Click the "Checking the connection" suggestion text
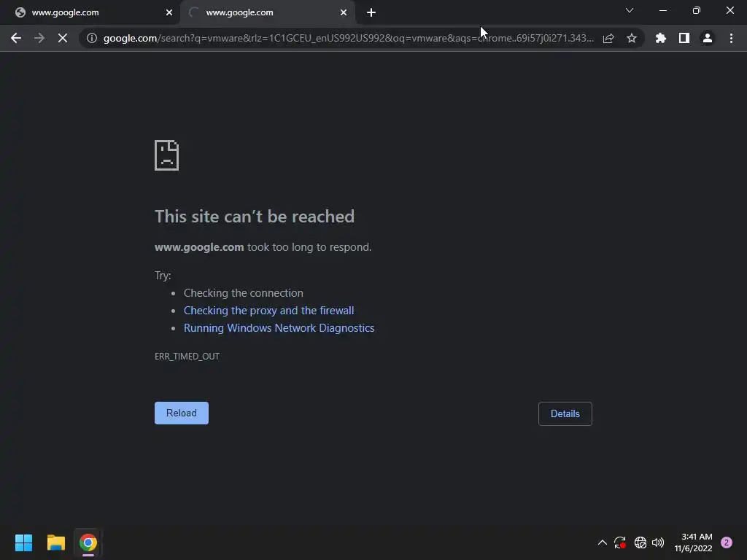The height and width of the screenshot is (560, 747). [244, 293]
